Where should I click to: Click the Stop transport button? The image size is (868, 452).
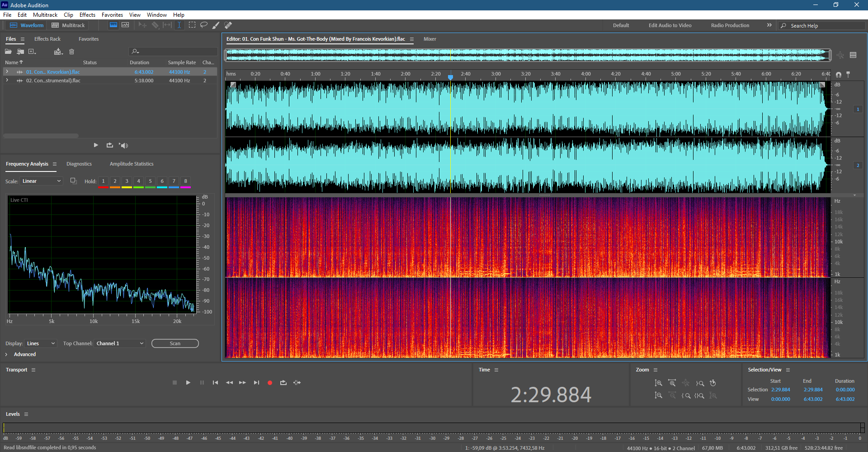175,383
